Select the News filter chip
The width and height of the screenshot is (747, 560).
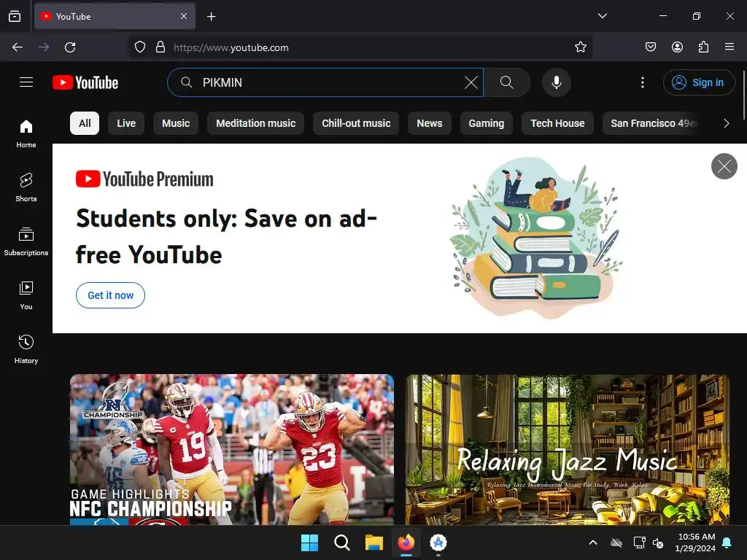coord(429,123)
